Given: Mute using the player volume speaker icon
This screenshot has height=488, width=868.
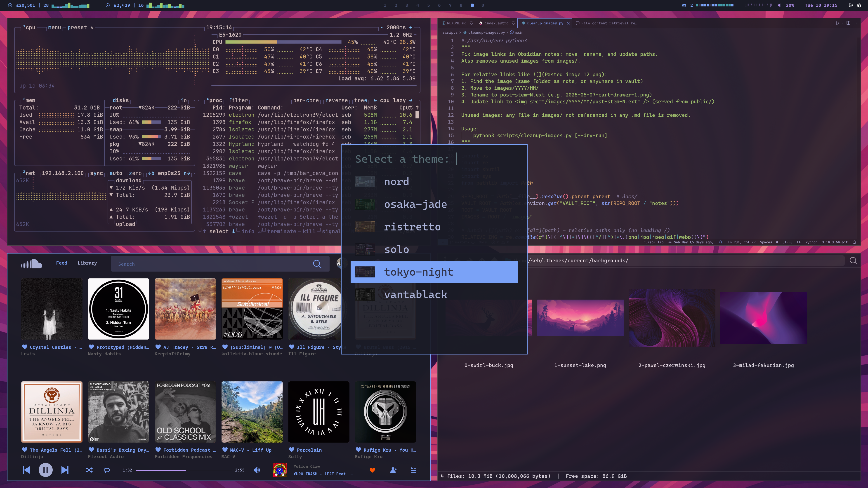Looking at the screenshot, I should (x=257, y=470).
